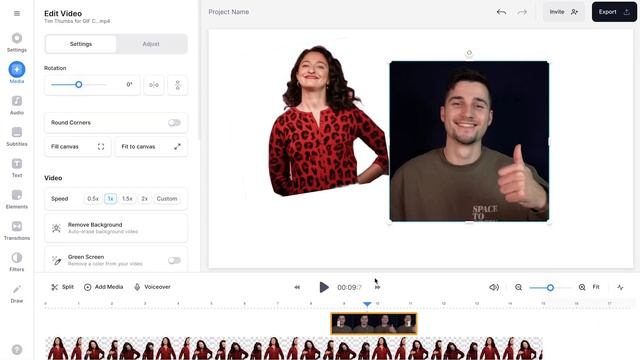This screenshot has height=360, width=640.
Task: Enable the Green Screen toggle
Action: pyautogui.click(x=174, y=260)
